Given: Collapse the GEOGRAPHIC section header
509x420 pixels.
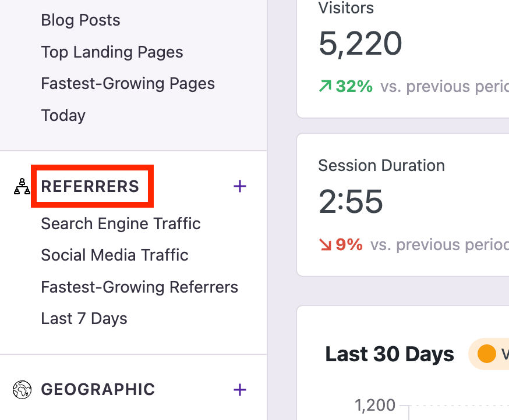Looking at the screenshot, I should [x=98, y=389].
